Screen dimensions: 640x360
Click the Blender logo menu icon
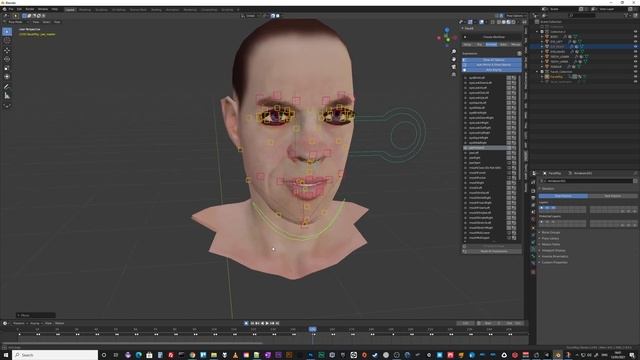[x=4, y=9]
